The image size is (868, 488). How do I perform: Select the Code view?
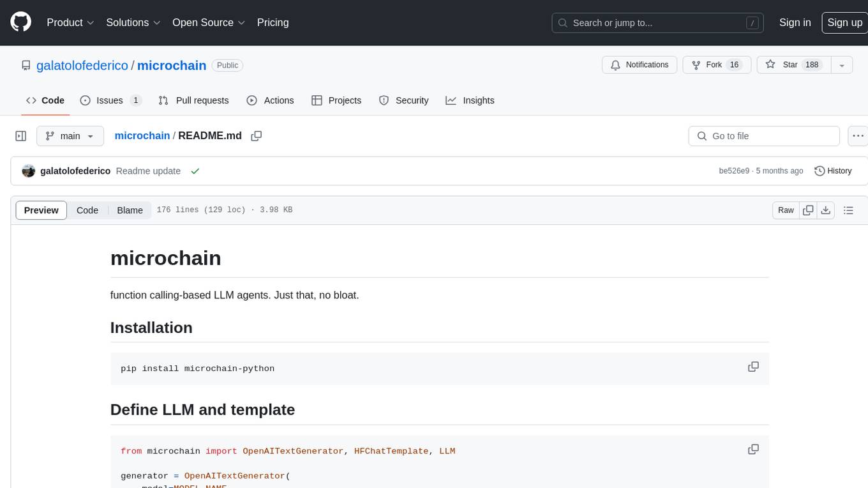click(87, 210)
